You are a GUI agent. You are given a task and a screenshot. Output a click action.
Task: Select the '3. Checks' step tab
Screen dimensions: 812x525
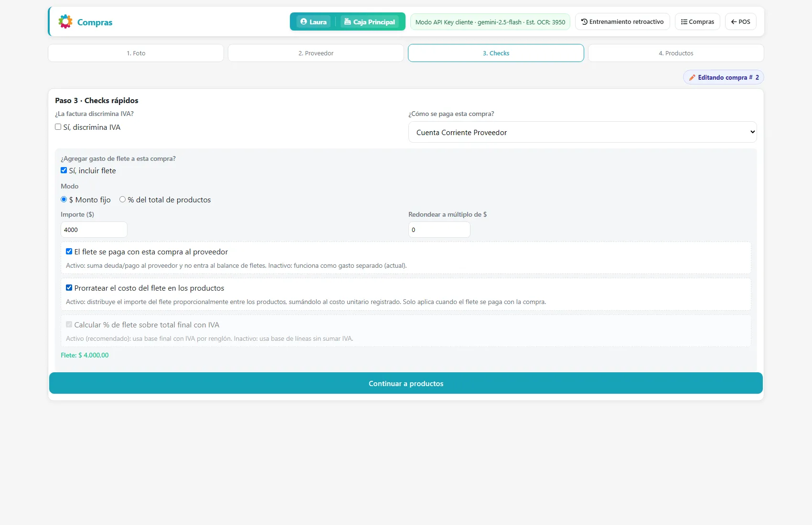[496, 53]
